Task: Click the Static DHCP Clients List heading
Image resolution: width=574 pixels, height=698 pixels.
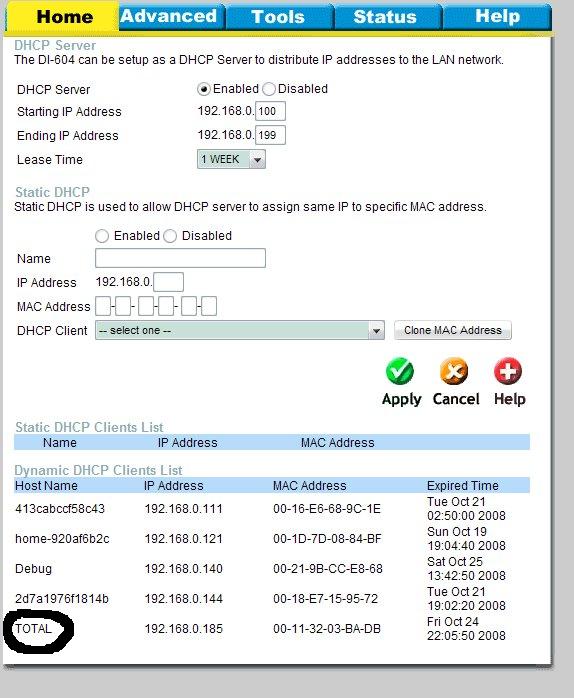Action: (89, 427)
